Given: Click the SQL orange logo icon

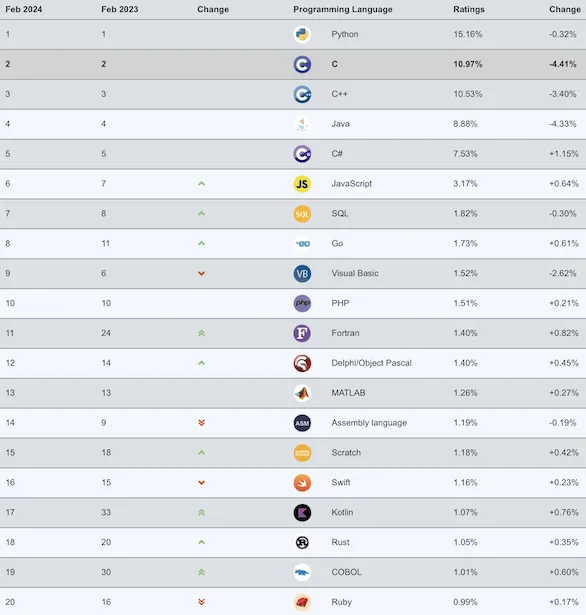Looking at the screenshot, I should pyautogui.click(x=302, y=214).
